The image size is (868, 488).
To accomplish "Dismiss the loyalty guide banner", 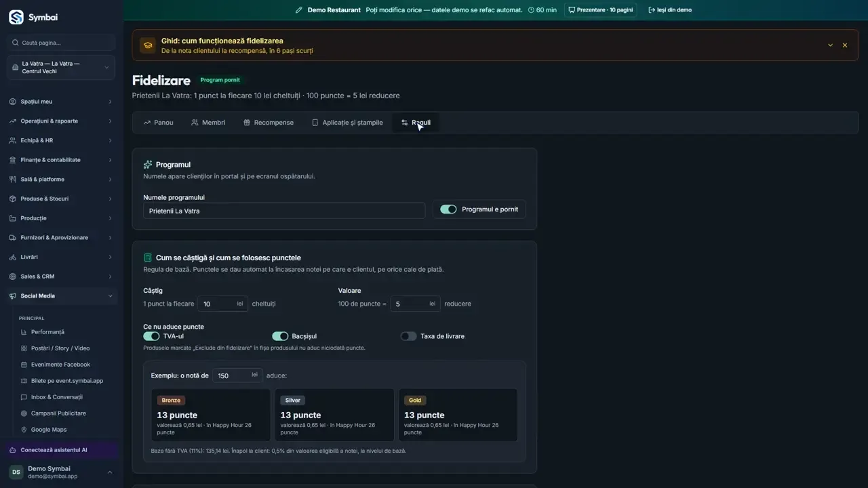I will click(845, 45).
